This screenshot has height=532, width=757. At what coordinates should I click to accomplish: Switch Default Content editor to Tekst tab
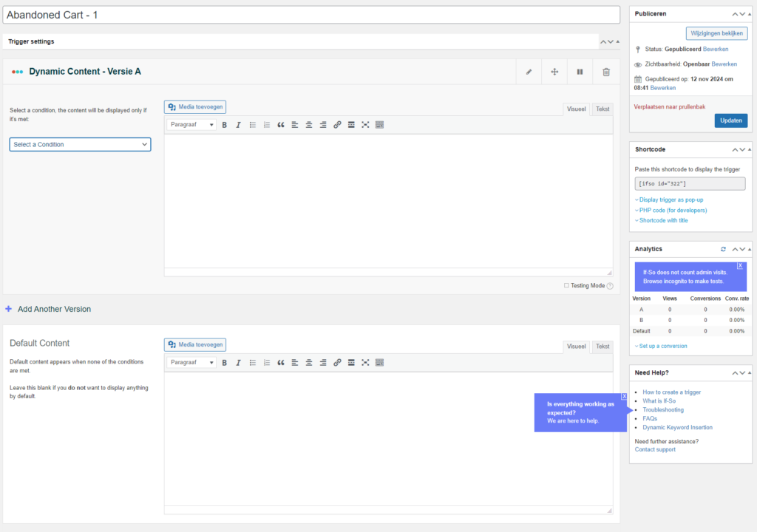pos(602,347)
